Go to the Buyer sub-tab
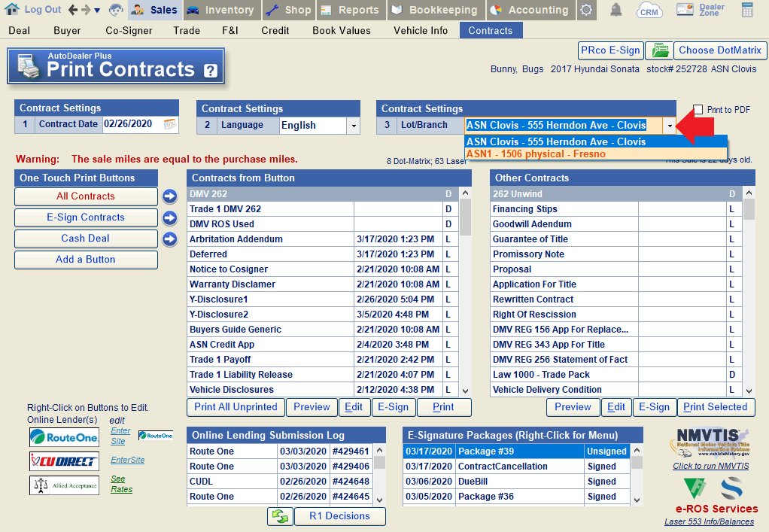Viewport: 769px width, 532px height. (67, 30)
